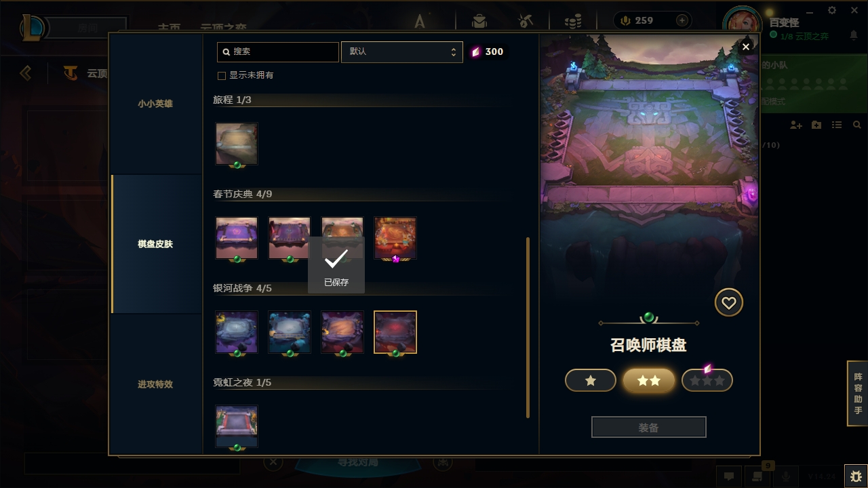Viewport: 868px width, 488px height.
Task: Switch to the 进攻特效 tab
Action: click(x=155, y=384)
